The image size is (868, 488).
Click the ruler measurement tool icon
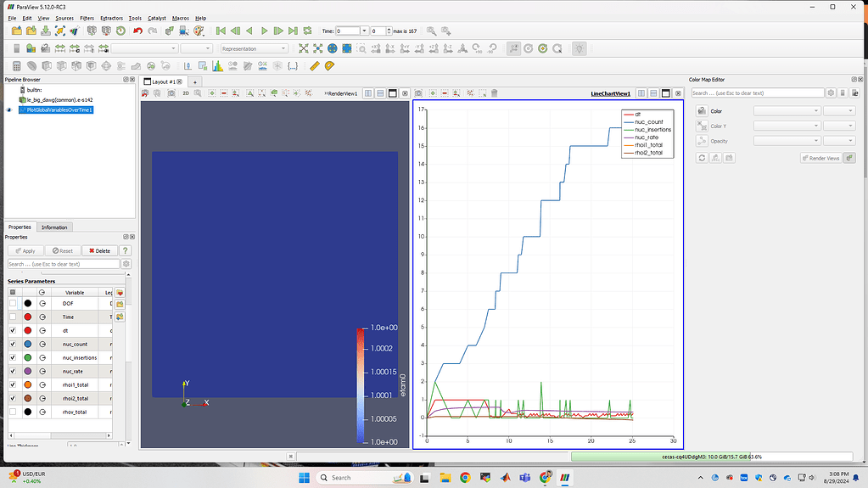tap(314, 65)
